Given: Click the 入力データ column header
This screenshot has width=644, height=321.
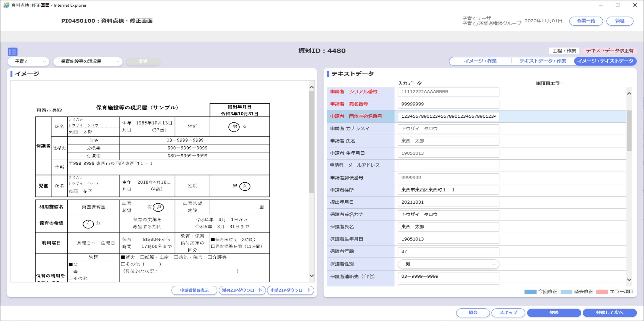Looking at the screenshot, I should [x=410, y=83].
